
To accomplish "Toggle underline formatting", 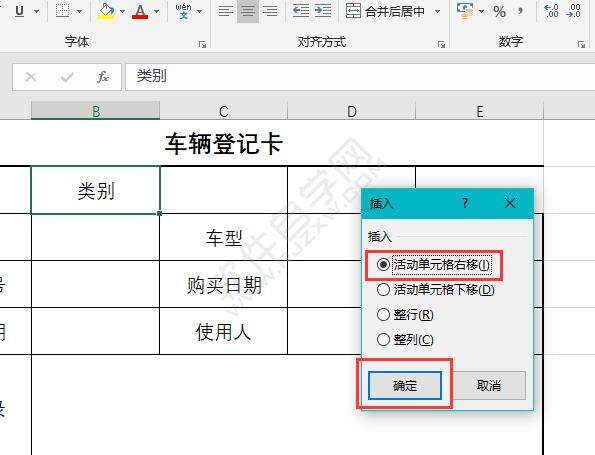I will (20, 11).
